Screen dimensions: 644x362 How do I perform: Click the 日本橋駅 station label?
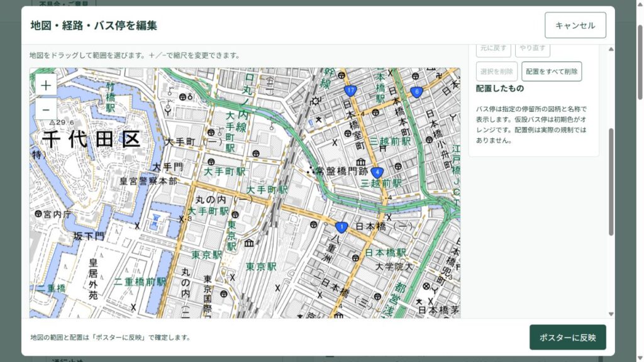coord(386,253)
